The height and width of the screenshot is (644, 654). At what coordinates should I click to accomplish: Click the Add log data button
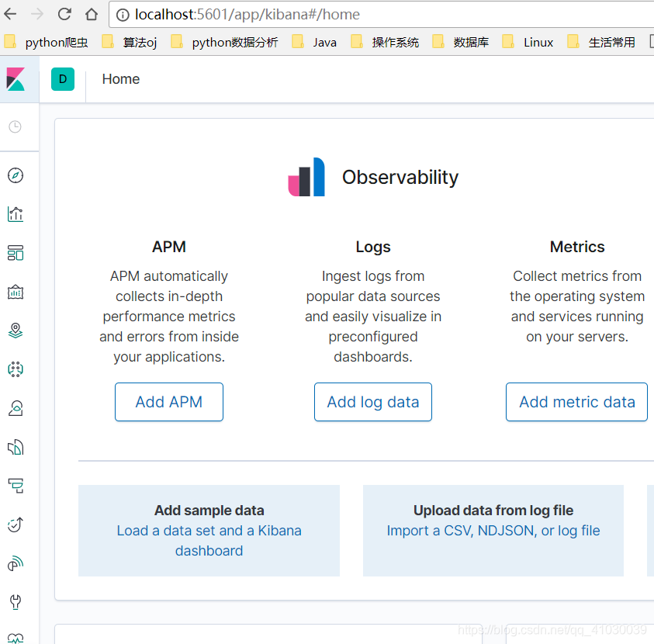click(x=373, y=402)
